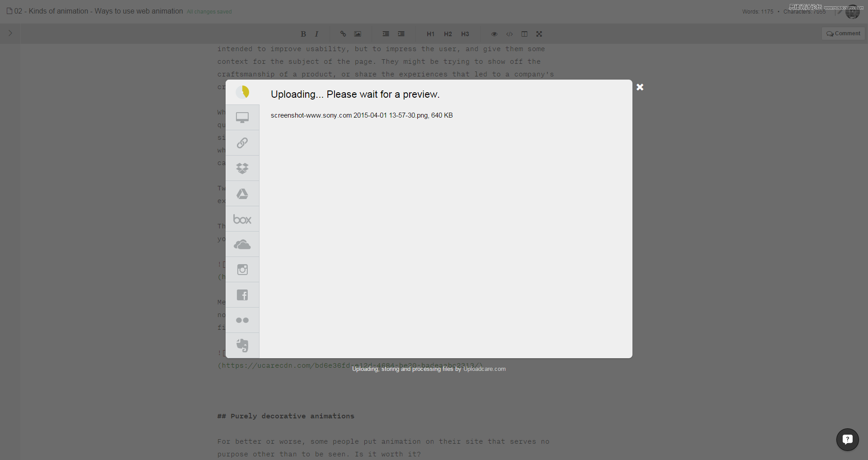Click the uploading file name screenshot-www.sony.com
Viewport: 868px width, 460px height.
(362, 115)
